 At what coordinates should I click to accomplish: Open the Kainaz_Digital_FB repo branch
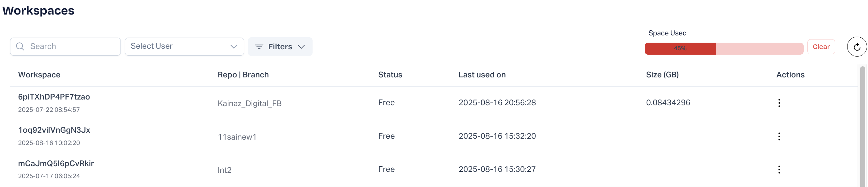(x=249, y=103)
